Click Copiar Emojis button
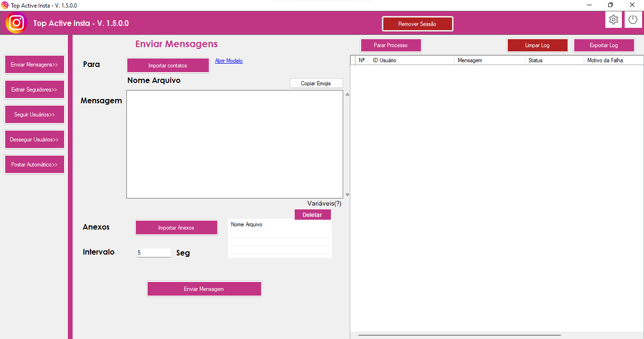This screenshot has height=339, width=644. [316, 83]
